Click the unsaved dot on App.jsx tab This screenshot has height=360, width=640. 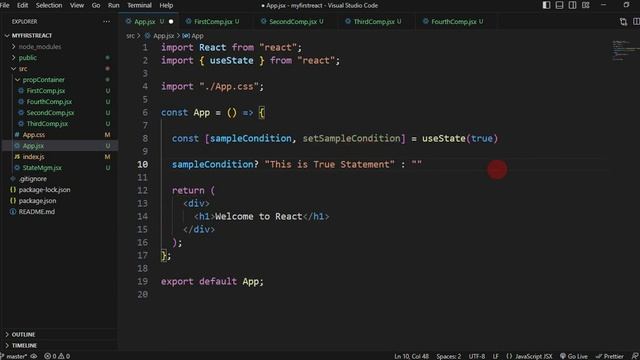click(x=171, y=22)
